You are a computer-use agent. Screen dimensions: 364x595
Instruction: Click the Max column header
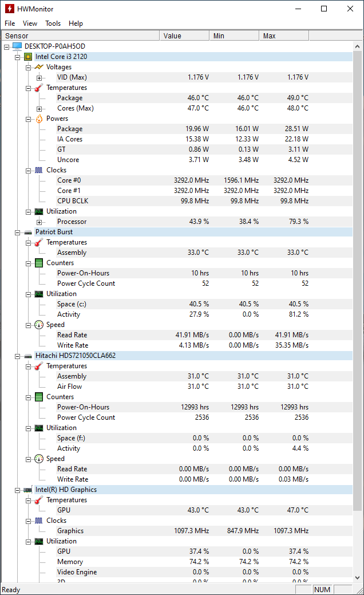pos(283,36)
